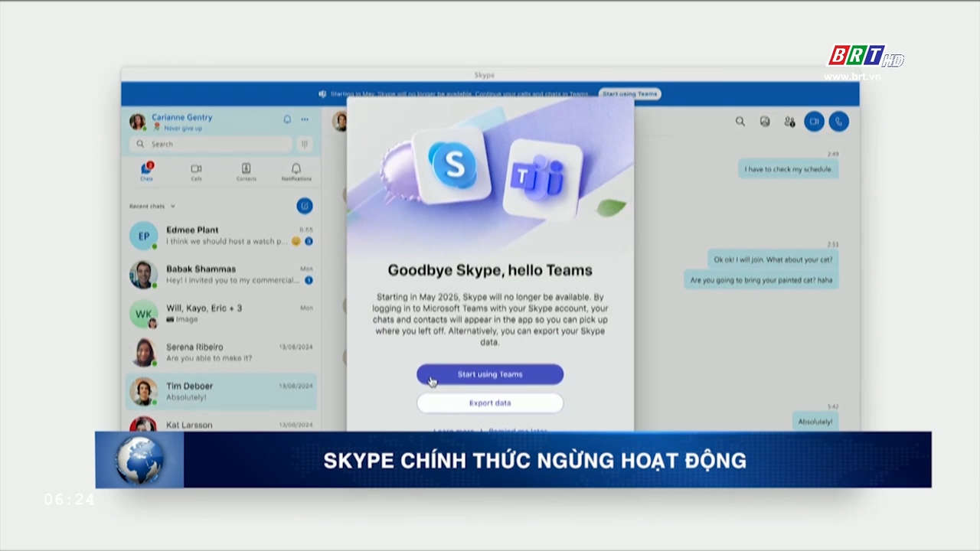Click the add people to conversation icon
This screenshot has width=980, height=551.
tap(789, 121)
